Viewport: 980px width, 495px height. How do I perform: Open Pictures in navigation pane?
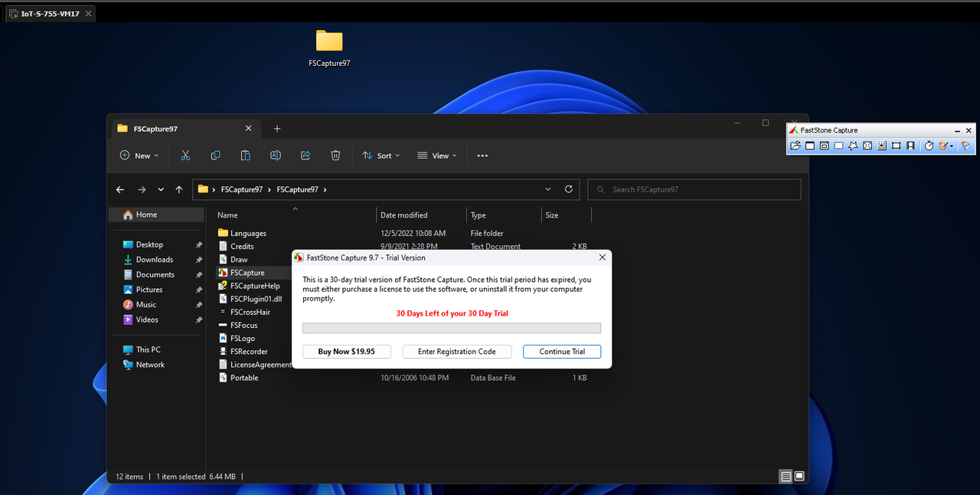point(149,290)
